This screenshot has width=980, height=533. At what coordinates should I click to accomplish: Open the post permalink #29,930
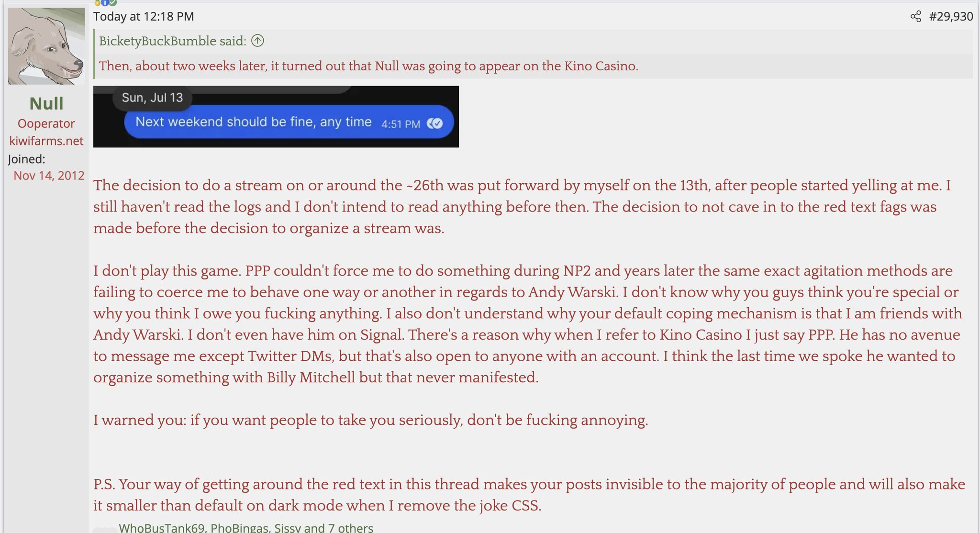(x=951, y=17)
